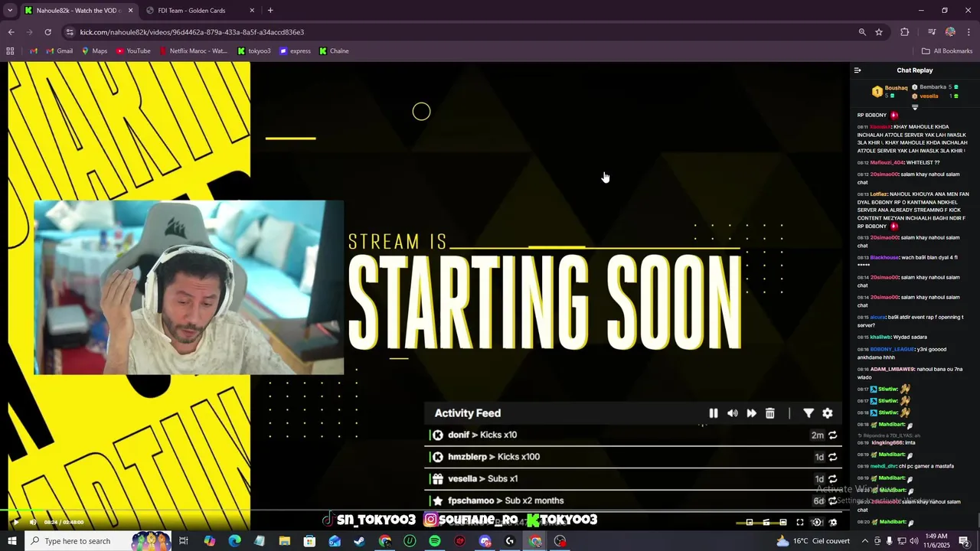Seek on the video progress bar
980x551 pixels.
(x=425, y=511)
